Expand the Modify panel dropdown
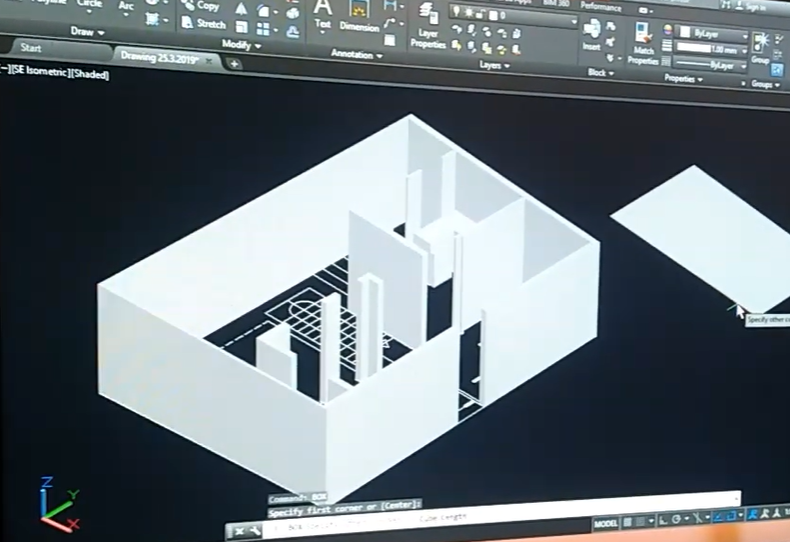The width and height of the screenshot is (790, 542). coord(241,45)
